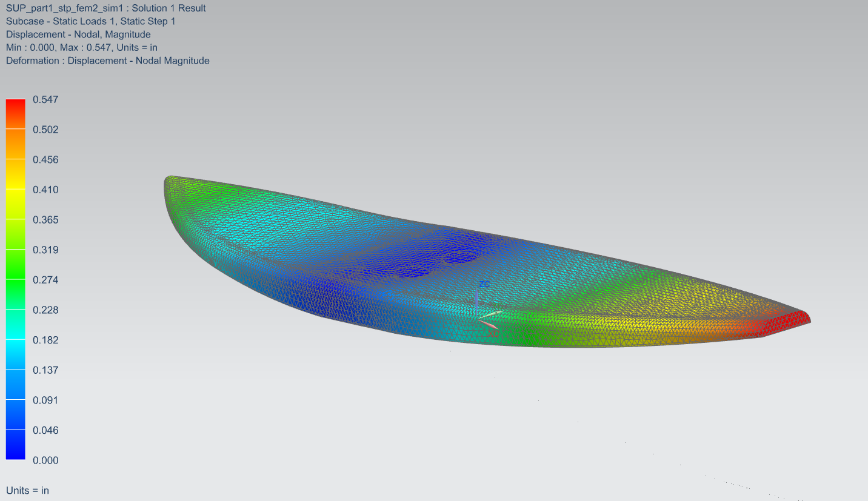This screenshot has width=868, height=501.
Task: Click the 0.000 minimum legend value
Action: click(45, 460)
